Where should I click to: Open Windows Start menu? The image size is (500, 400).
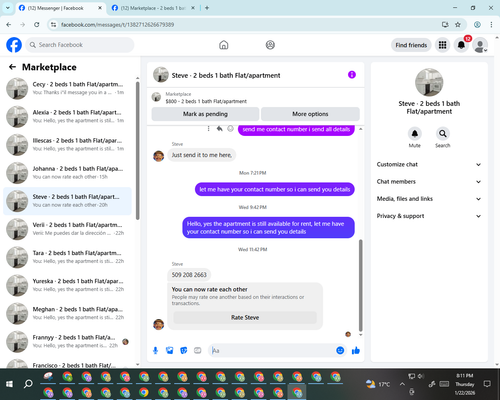pos(9,384)
